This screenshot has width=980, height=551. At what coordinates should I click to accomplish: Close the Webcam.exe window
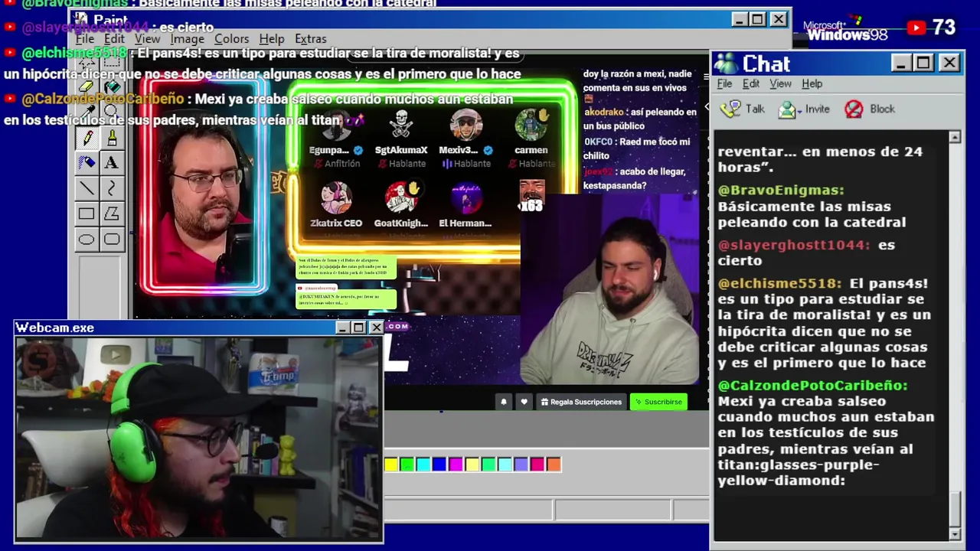pos(376,328)
